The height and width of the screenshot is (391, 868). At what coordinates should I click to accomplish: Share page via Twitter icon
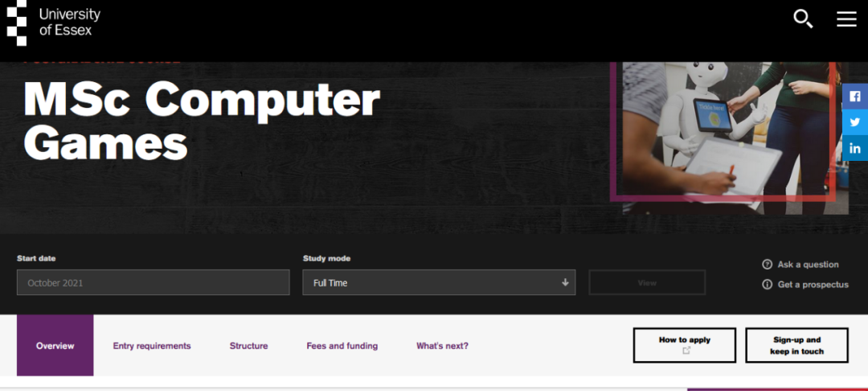855,122
